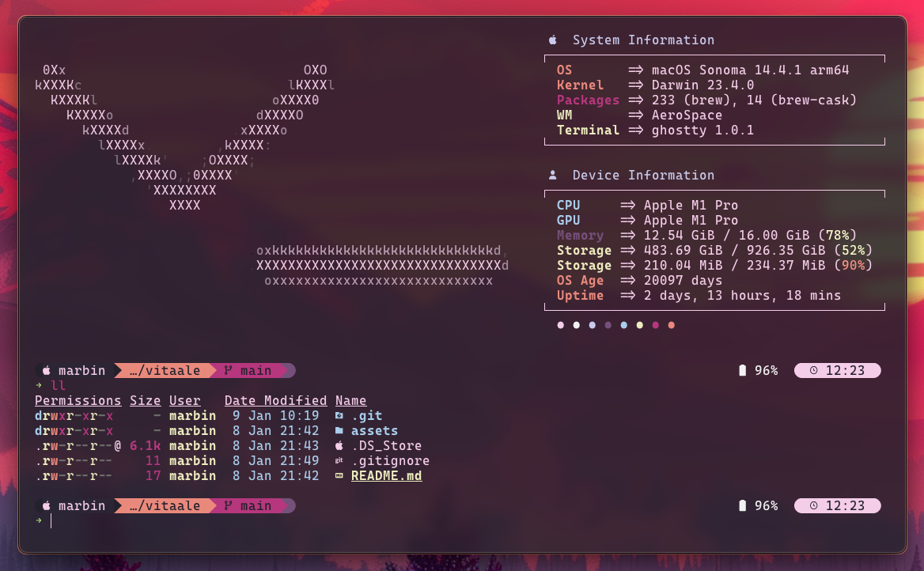Image resolution: width=924 pixels, height=571 pixels.
Task: Click the clock icon in the last prompt line
Action: tap(814, 505)
